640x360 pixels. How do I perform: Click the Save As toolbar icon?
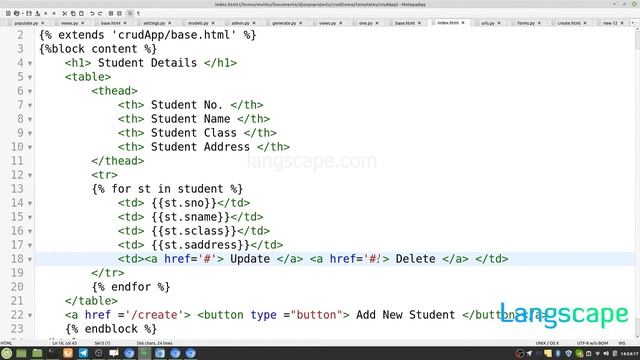tap(38, 13)
